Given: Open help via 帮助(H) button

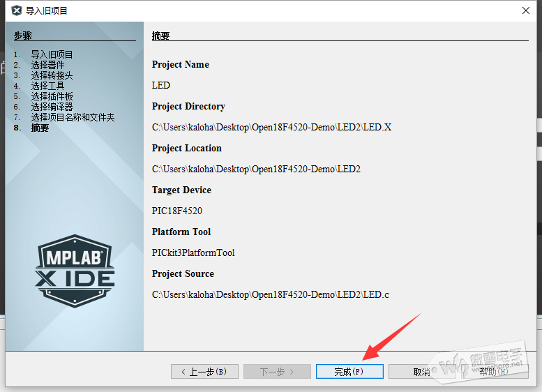Looking at the screenshot, I should tap(495, 372).
